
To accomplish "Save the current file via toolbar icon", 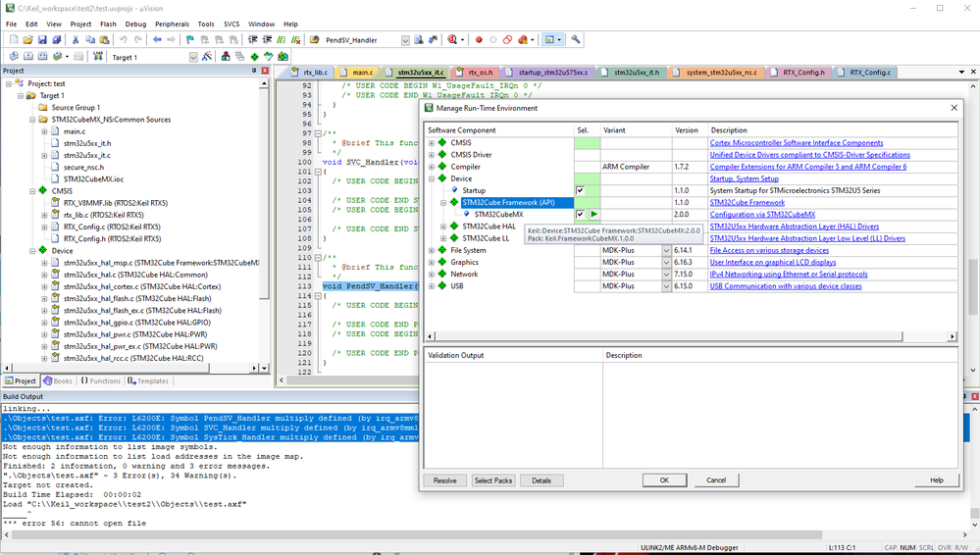I will click(x=42, y=40).
